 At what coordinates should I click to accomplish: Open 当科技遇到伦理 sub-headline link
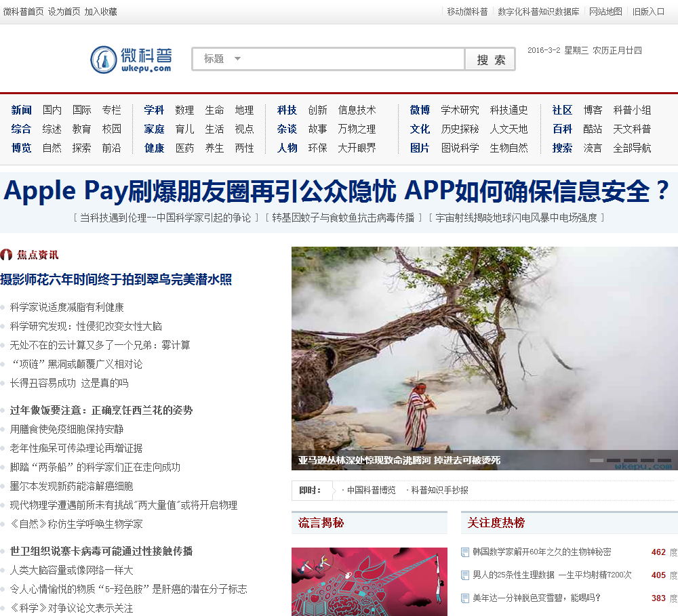pyautogui.click(x=165, y=218)
